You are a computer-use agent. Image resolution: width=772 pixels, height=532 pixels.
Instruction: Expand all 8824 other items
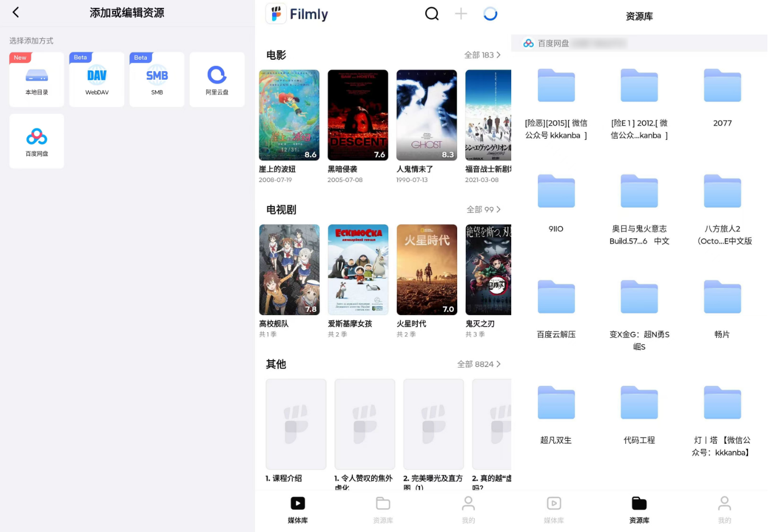479,364
